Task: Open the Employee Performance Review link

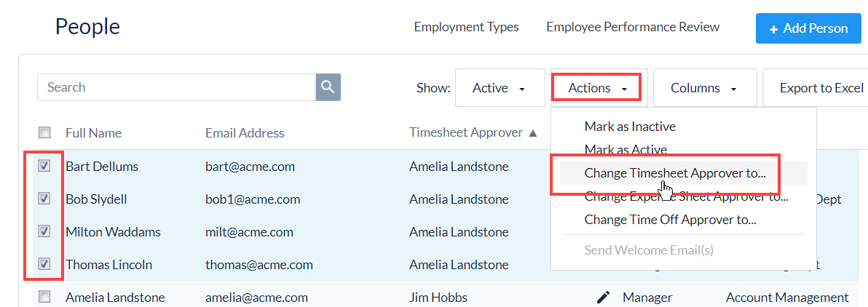Action: point(633,26)
